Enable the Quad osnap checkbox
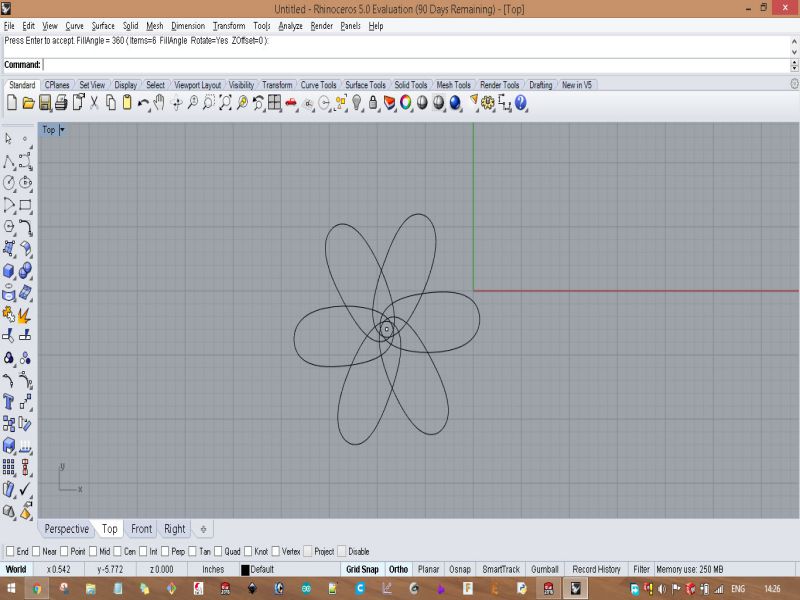Viewport: 800px width, 600px height. click(x=218, y=551)
